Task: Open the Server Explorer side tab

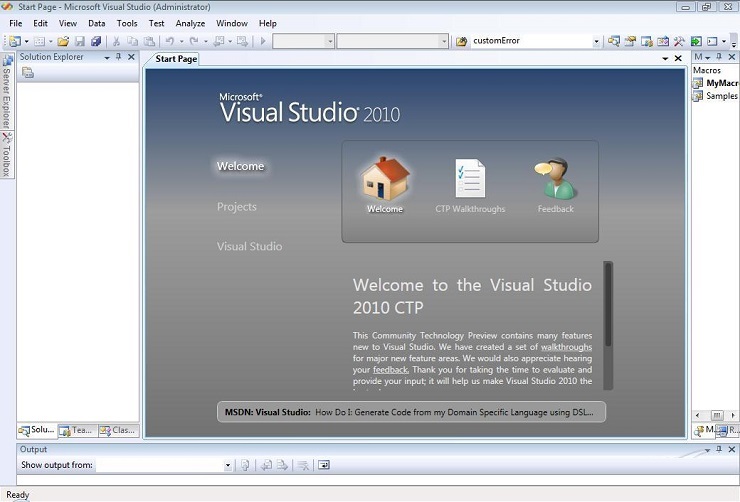Action: click(7, 92)
